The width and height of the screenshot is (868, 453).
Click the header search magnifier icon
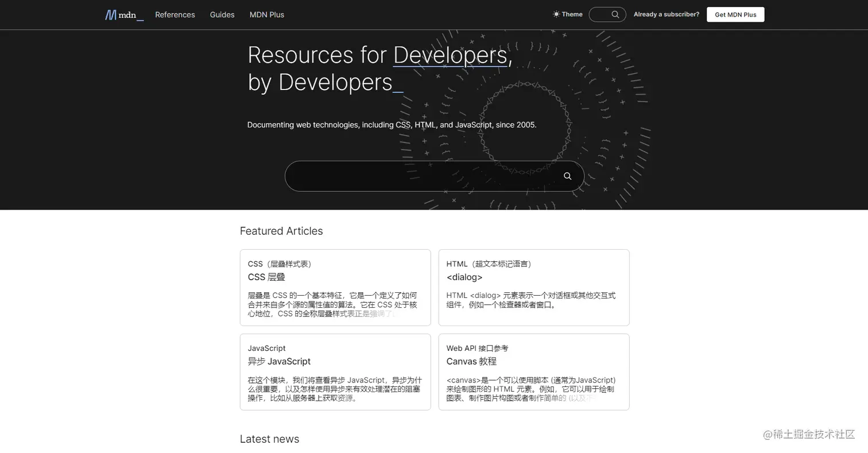615,14
